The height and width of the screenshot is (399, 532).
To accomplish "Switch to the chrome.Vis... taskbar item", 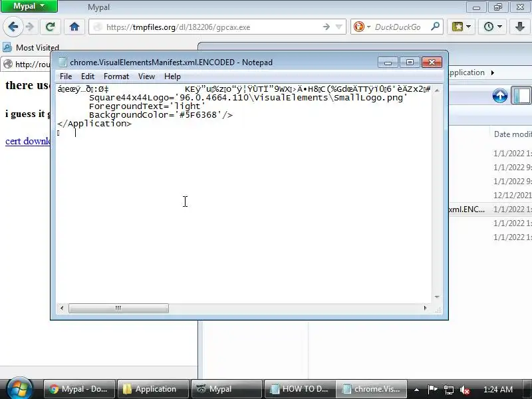I will point(372,389).
